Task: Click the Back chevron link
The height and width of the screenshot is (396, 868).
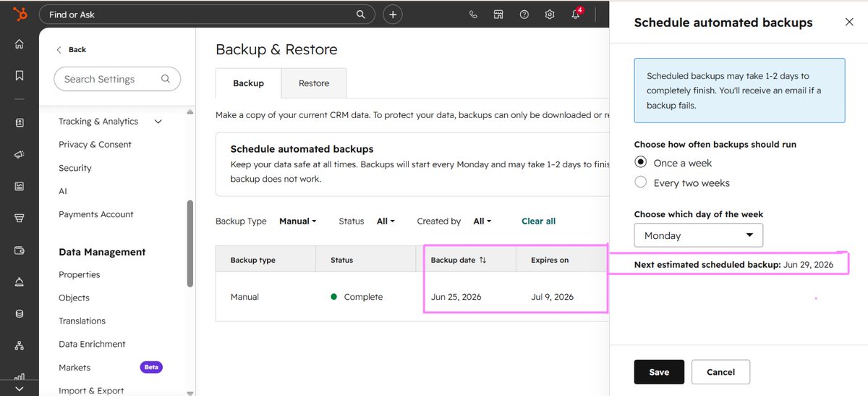Action: 71,50
